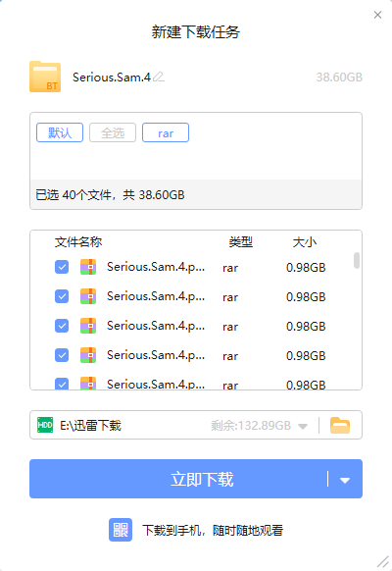Viewport: 392px width, 571px height.
Task: Click the green HDD drive icon
Action: [45, 425]
